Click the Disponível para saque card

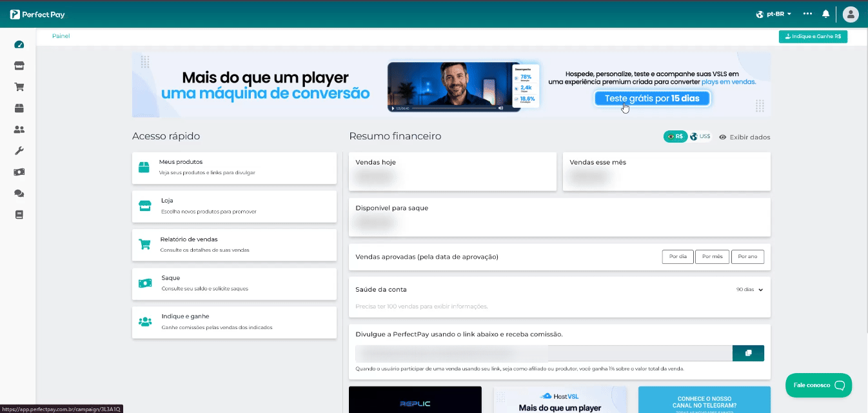(x=560, y=217)
